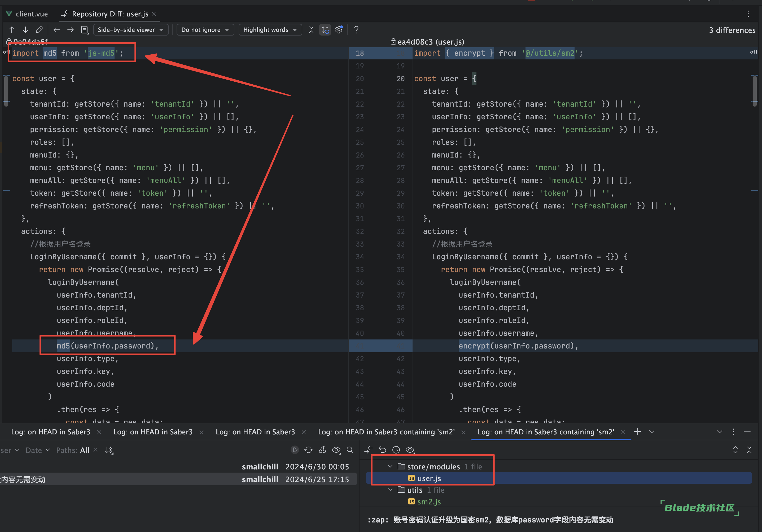The image size is (762, 532).
Task: Click left inlay hints off toggle
Action: (x=6, y=52)
